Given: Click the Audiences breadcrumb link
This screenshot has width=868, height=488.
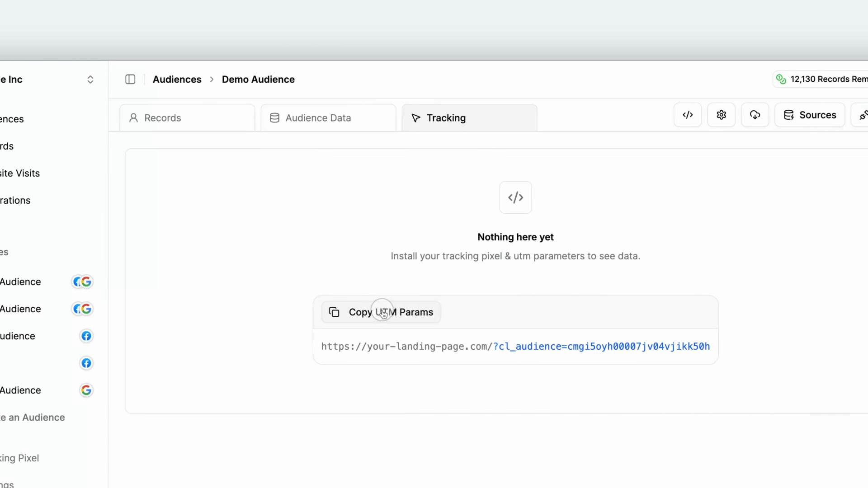Looking at the screenshot, I should 177,80.
